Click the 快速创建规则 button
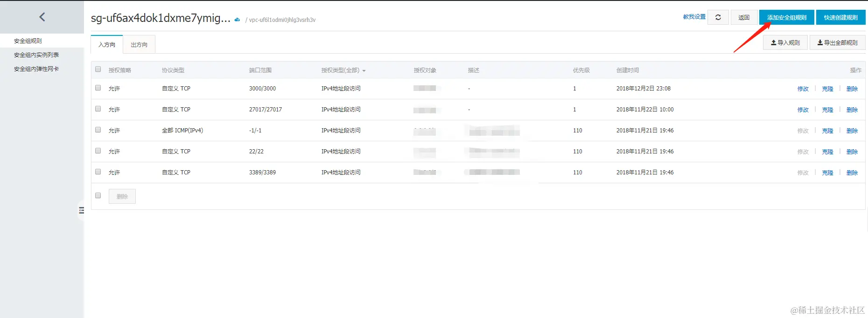This screenshot has width=868, height=318. [x=841, y=17]
